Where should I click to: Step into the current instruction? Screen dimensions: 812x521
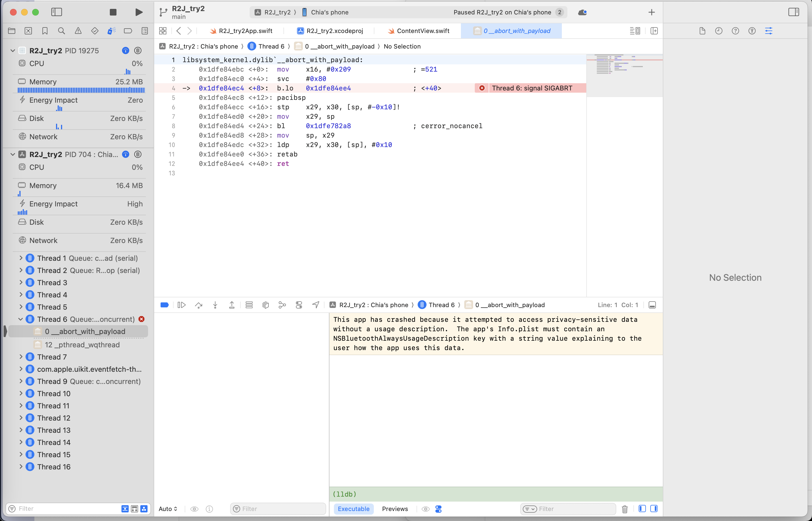[215, 305]
